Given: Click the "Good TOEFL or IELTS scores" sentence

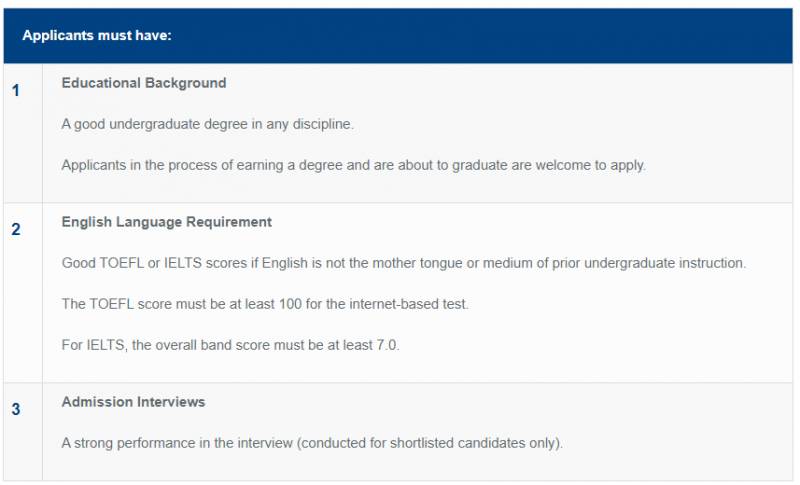Looking at the screenshot, I should (403, 263).
